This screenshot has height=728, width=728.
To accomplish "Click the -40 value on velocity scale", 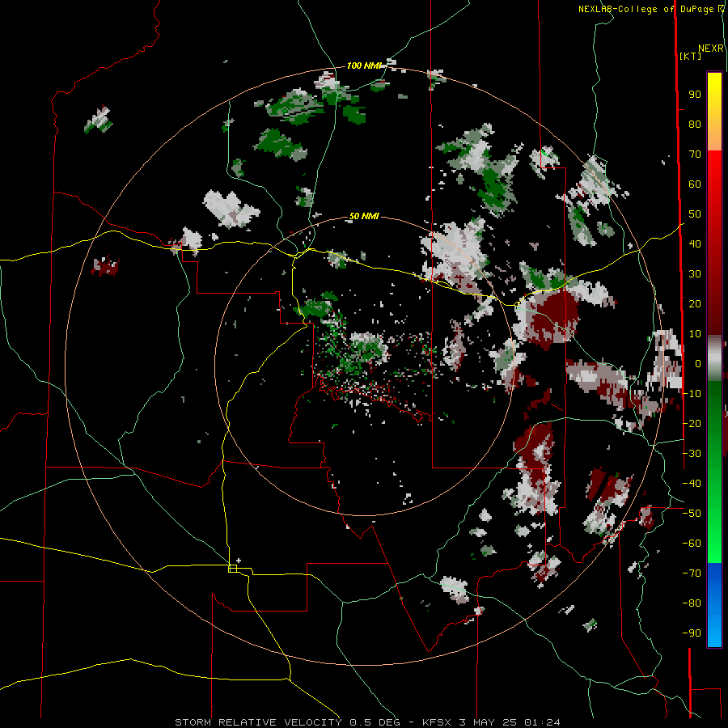I will tap(692, 484).
